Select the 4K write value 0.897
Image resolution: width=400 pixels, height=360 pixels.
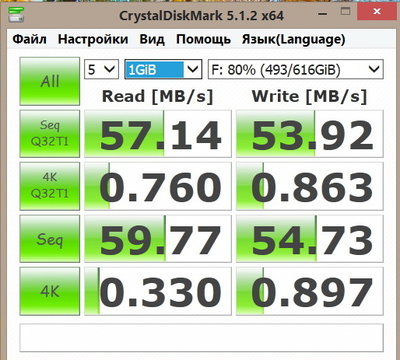coord(310,291)
